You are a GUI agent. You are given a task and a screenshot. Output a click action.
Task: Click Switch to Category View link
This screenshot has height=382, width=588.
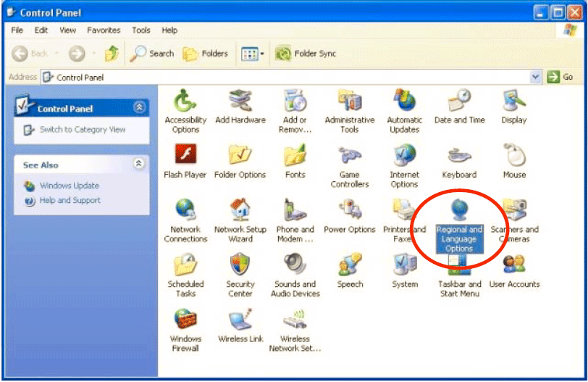pos(83,130)
